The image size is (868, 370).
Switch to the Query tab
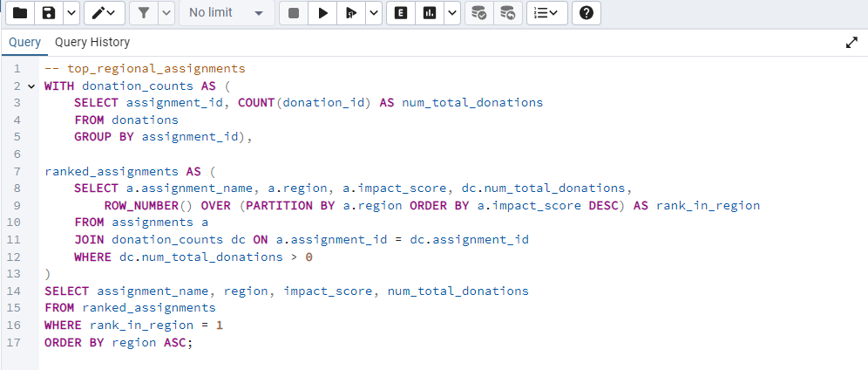pos(25,42)
